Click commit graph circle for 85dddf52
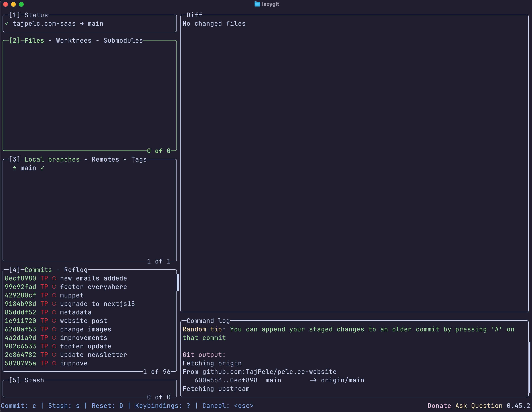Screen dimensions: 532x412 [54, 312]
